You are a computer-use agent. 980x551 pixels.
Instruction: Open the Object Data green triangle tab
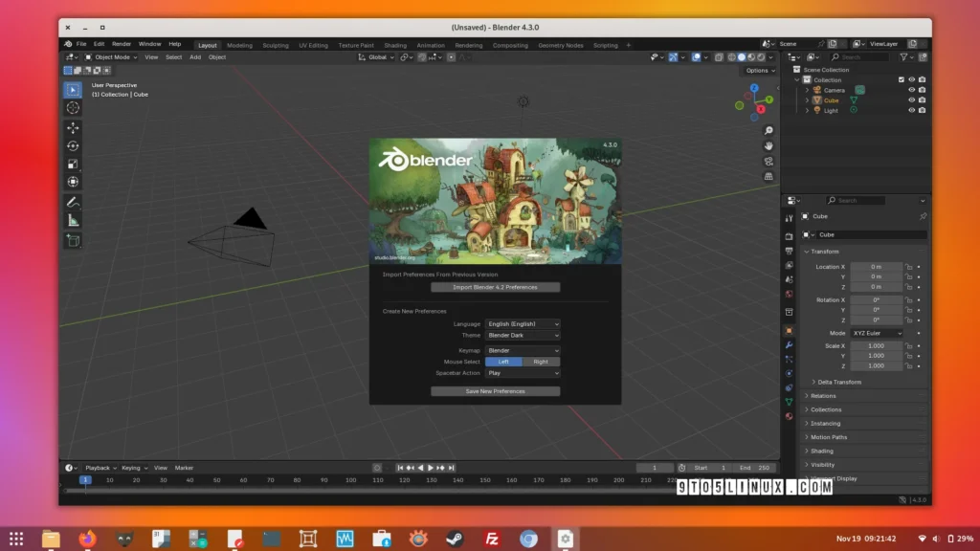click(x=790, y=402)
